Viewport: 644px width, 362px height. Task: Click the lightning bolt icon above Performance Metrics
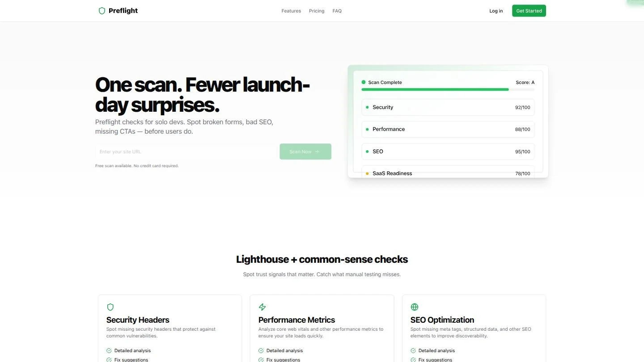(263, 307)
